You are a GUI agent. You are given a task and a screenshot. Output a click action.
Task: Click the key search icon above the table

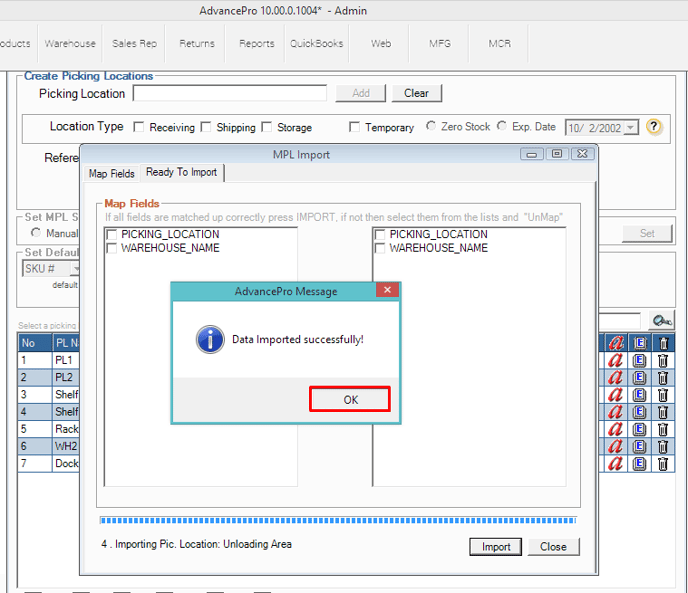[660, 320]
